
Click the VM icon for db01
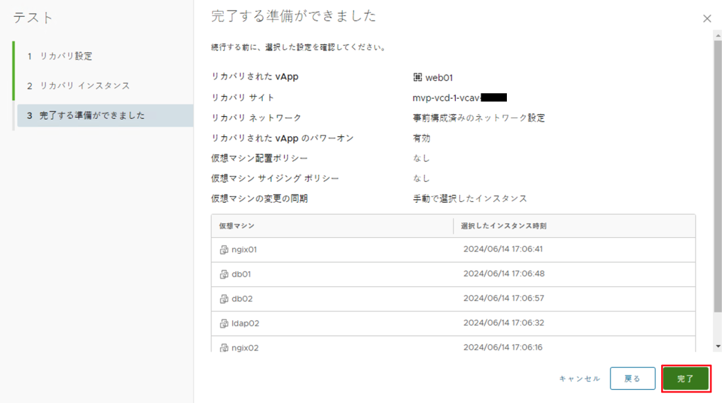pos(224,274)
